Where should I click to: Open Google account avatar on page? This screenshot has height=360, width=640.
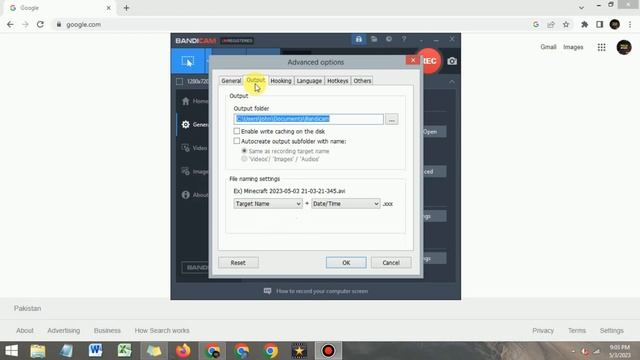pos(624,47)
